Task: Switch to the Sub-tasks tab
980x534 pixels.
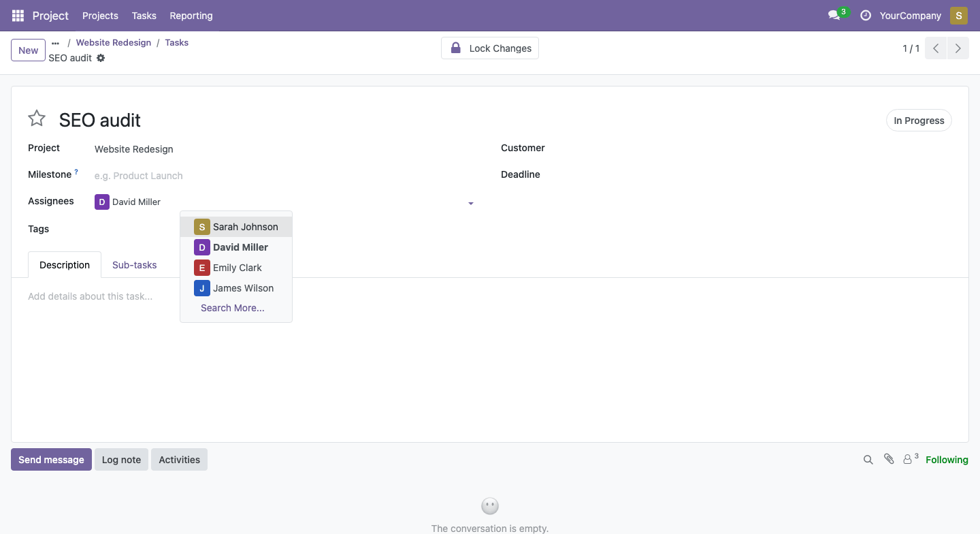Action: (x=135, y=265)
